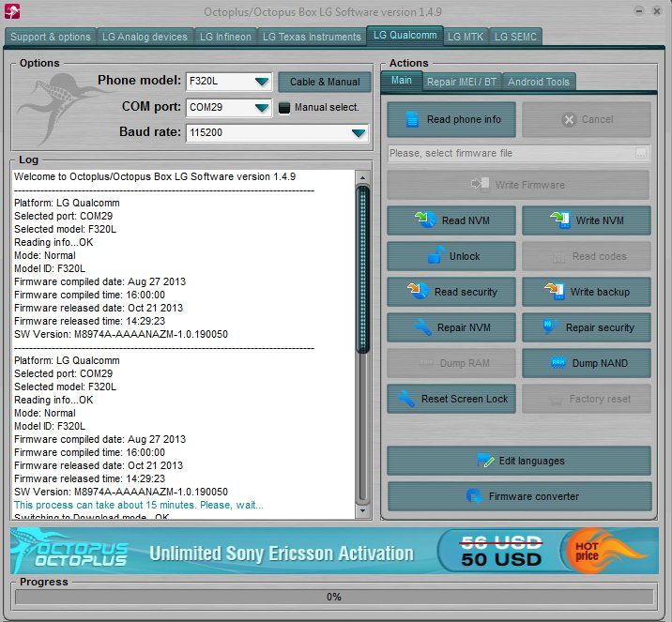Viewport: 672px width, 622px height.
Task: Click the Read NVM green arrow icon
Action: pos(425,220)
